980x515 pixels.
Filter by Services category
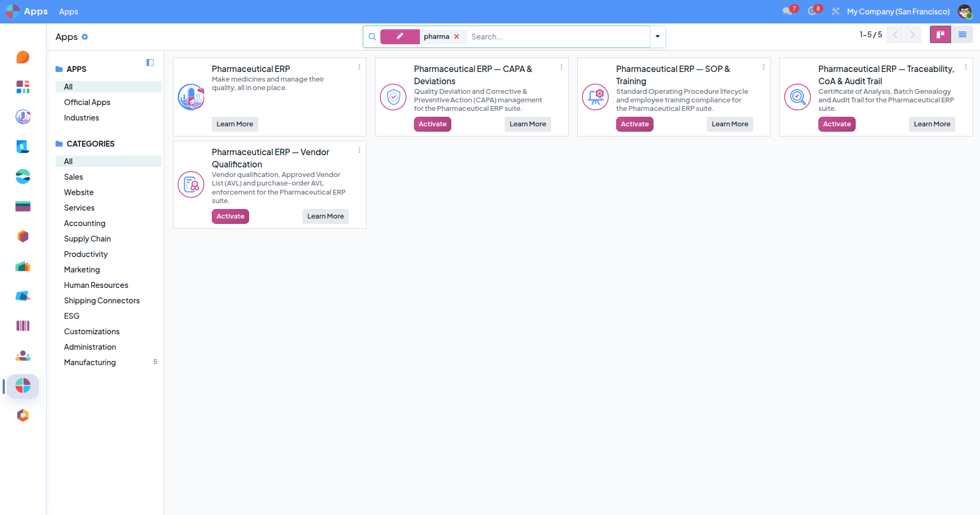(108, 207)
